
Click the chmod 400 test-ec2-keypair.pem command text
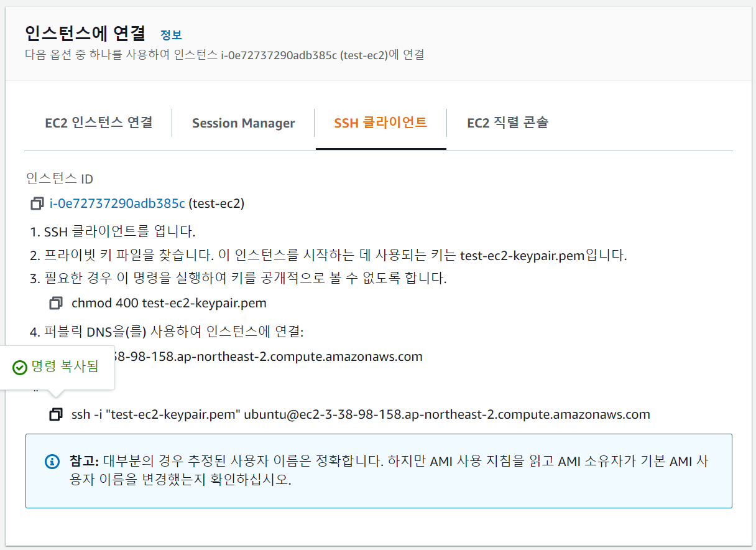click(169, 303)
